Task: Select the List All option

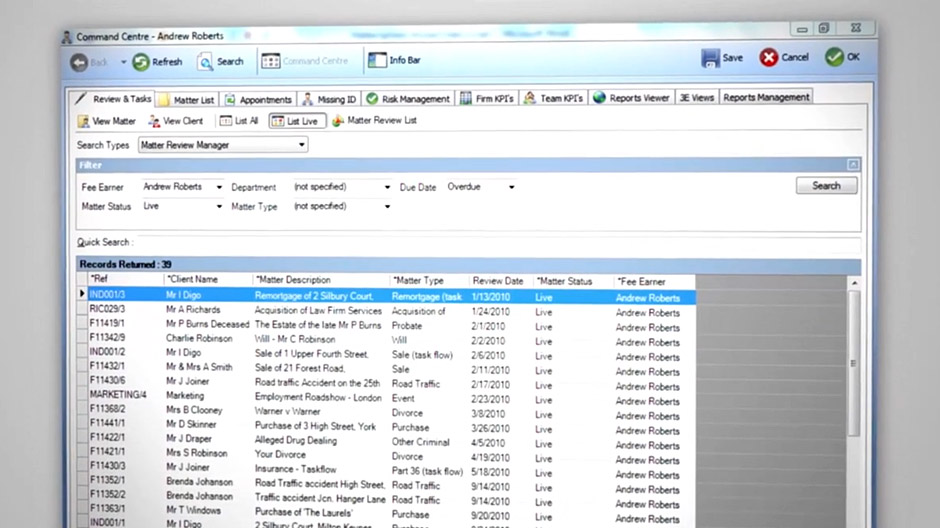Action: tap(239, 121)
